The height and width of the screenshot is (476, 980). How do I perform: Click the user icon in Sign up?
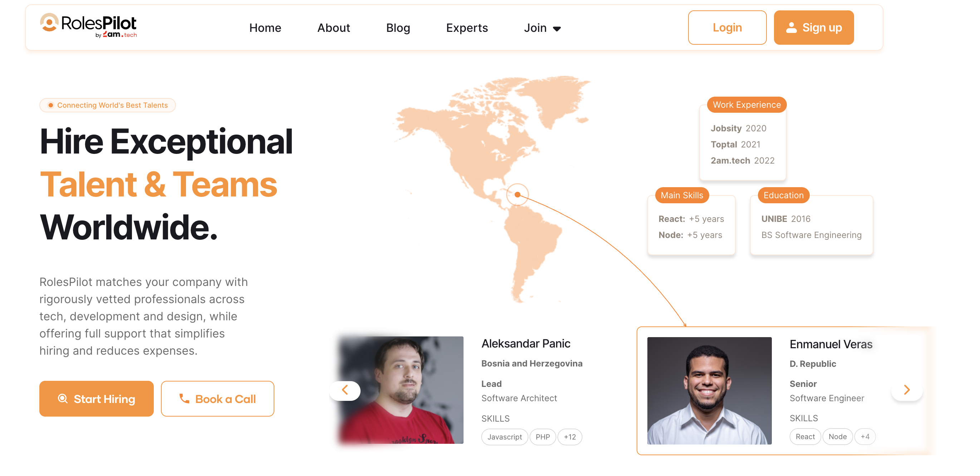[x=791, y=28]
